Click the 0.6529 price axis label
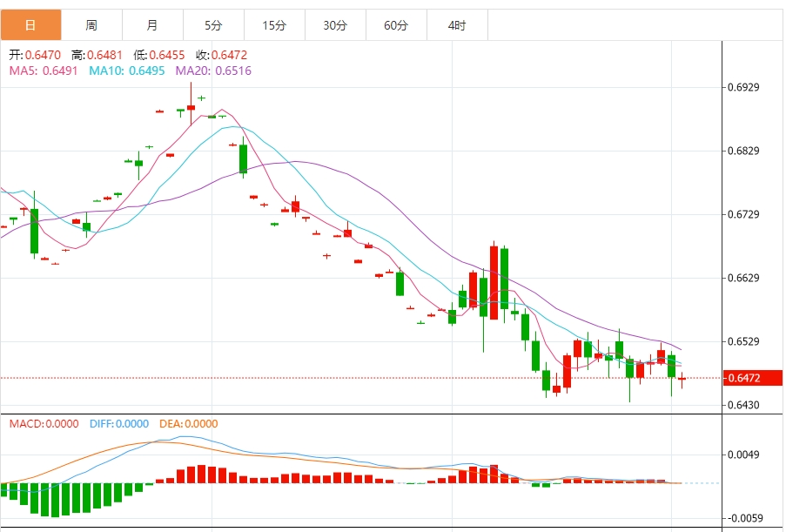786x532 pixels. [x=743, y=341]
